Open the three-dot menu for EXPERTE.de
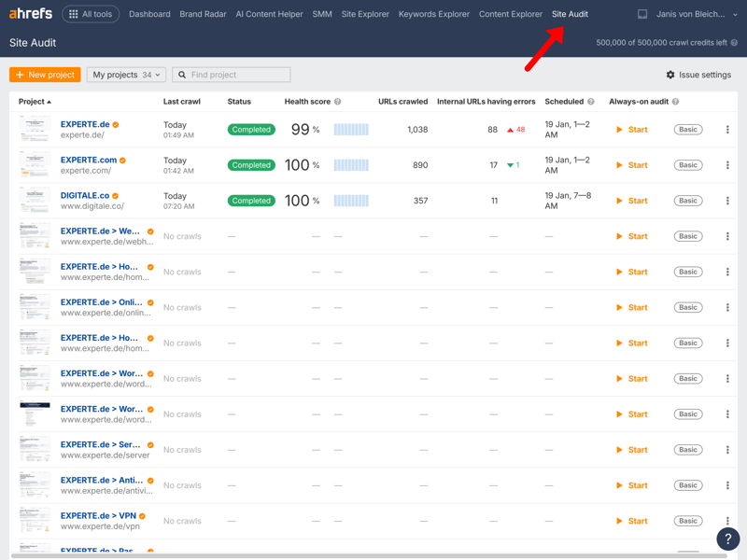 click(x=727, y=130)
